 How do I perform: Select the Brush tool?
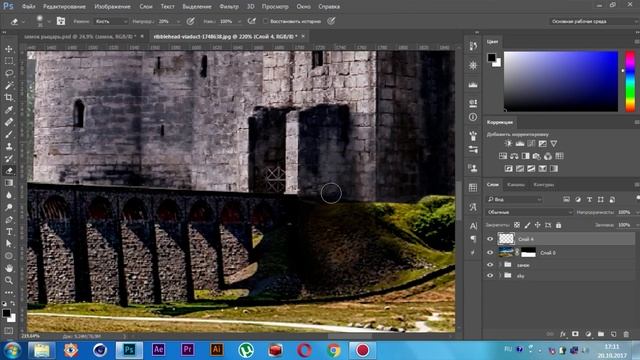(x=9, y=134)
